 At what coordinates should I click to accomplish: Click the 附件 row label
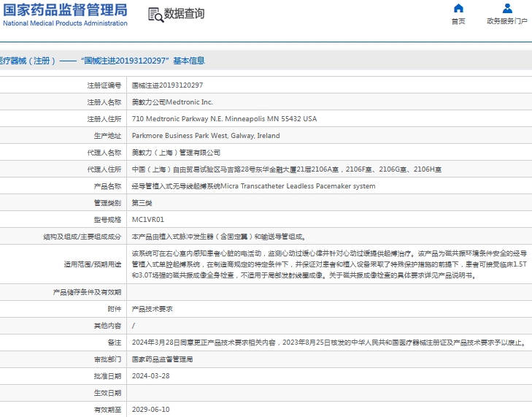point(115,309)
